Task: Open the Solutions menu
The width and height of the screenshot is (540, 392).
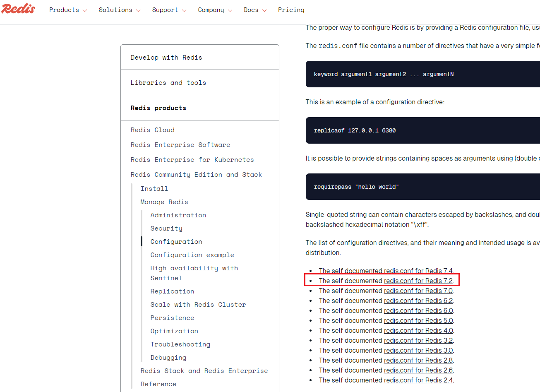Action: [x=120, y=10]
